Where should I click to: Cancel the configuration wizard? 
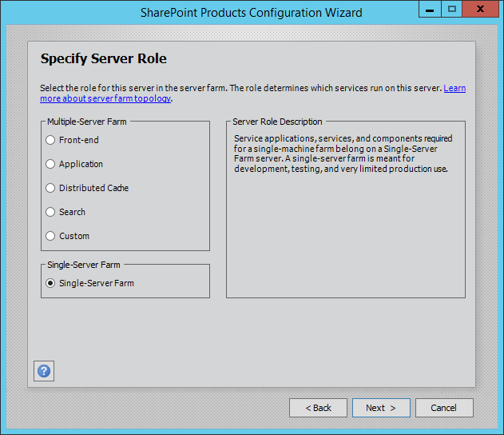point(444,408)
